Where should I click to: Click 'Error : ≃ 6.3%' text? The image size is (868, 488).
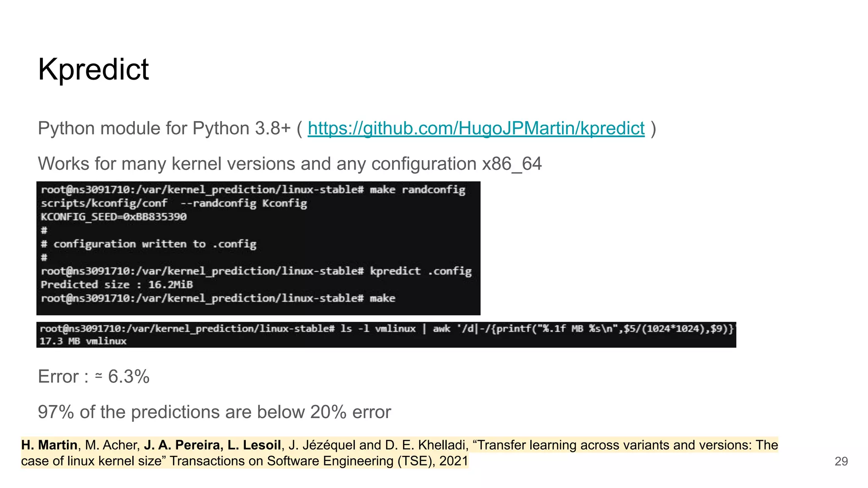tap(94, 377)
